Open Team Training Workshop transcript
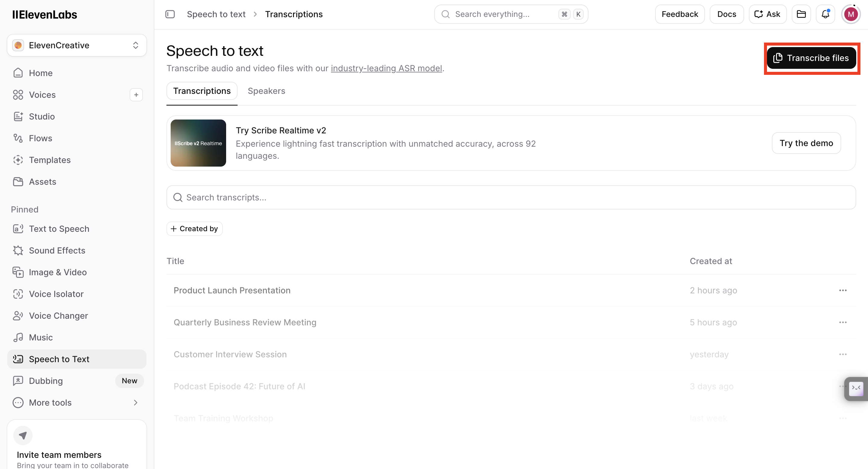 511,418
